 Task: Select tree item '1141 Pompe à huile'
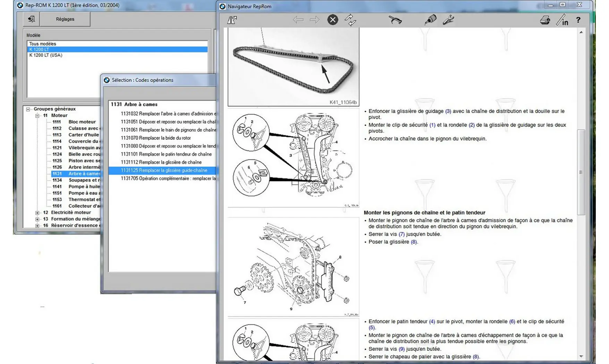coord(76,187)
